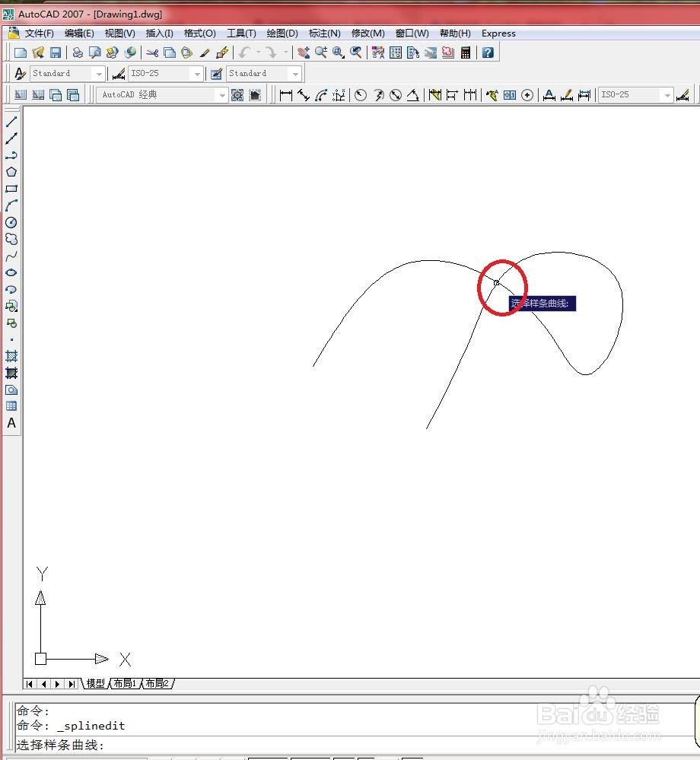Select the Construction Line tool
Viewport: 700px width, 760px height.
coord(11,138)
